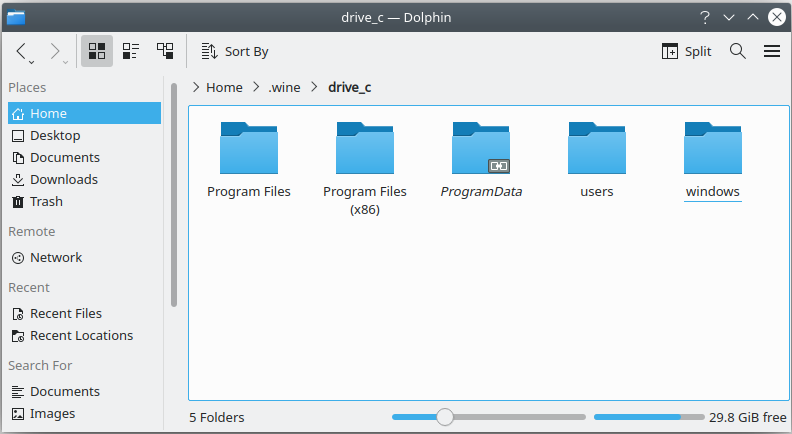792x434 pixels.
Task: Switch to Compact view mode
Action: [x=131, y=51]
